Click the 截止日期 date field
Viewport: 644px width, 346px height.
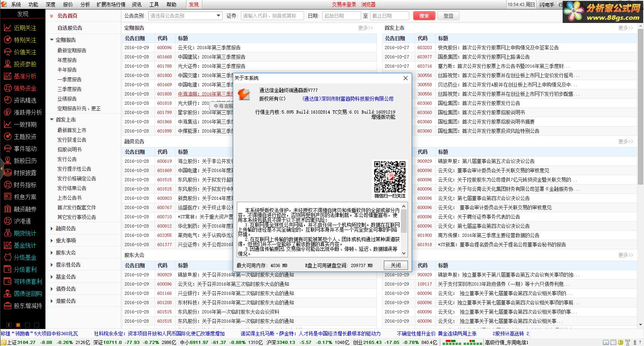tap(389, 16)
